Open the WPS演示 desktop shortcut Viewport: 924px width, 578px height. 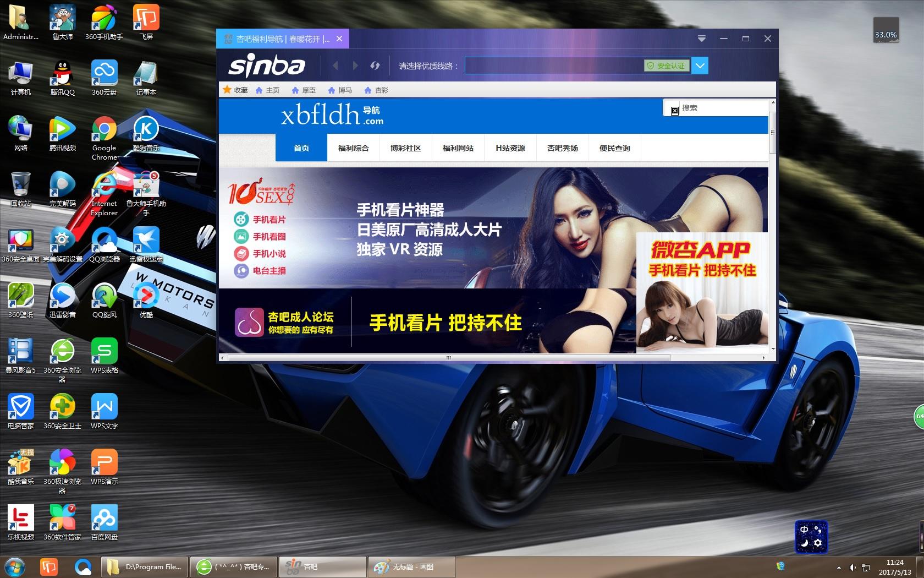(104, 467)
